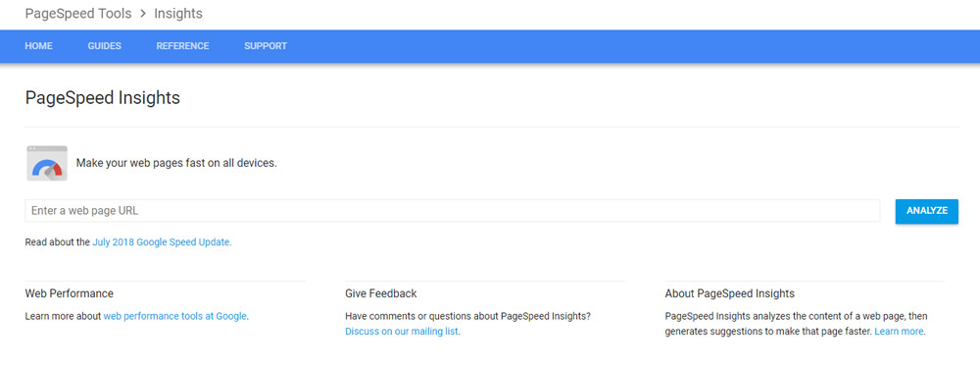
Task: Select the Give Feedback section heading
Action: (x=380, y=293)
